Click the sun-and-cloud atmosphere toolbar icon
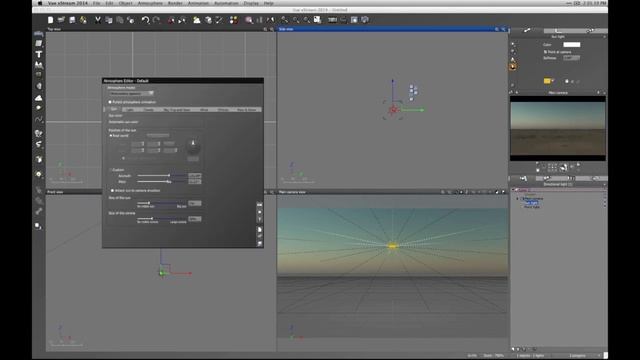Viewport: 640px width, 360px height. tap(197, 20)
